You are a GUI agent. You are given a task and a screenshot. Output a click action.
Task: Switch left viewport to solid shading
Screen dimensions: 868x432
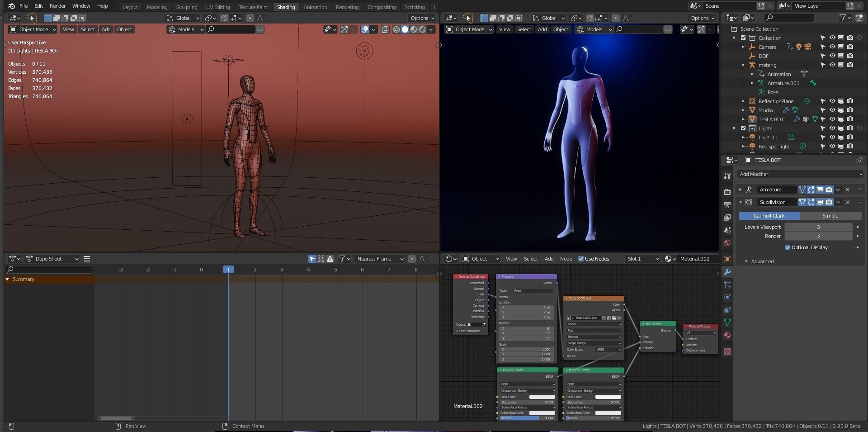pyautogui.click(x=405, y=29)
